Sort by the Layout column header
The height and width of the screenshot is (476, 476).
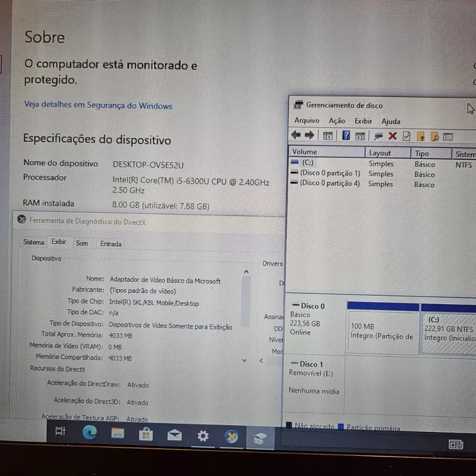(388, 153)
